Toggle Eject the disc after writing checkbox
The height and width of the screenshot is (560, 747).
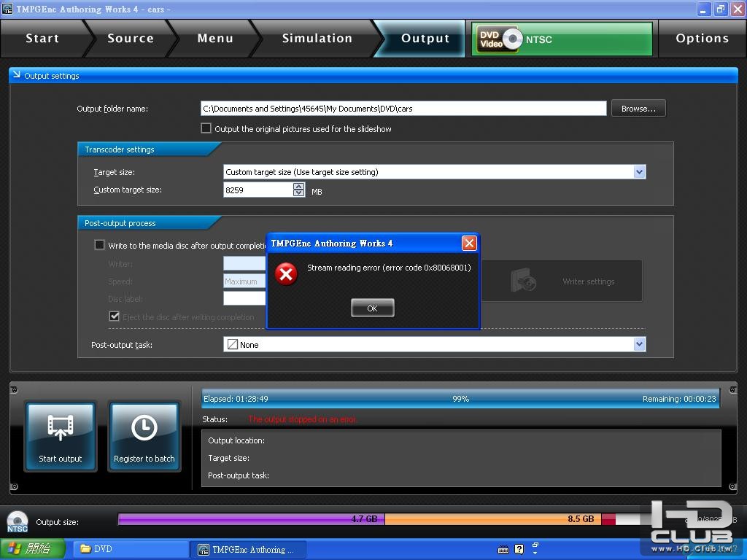(115, 316)
